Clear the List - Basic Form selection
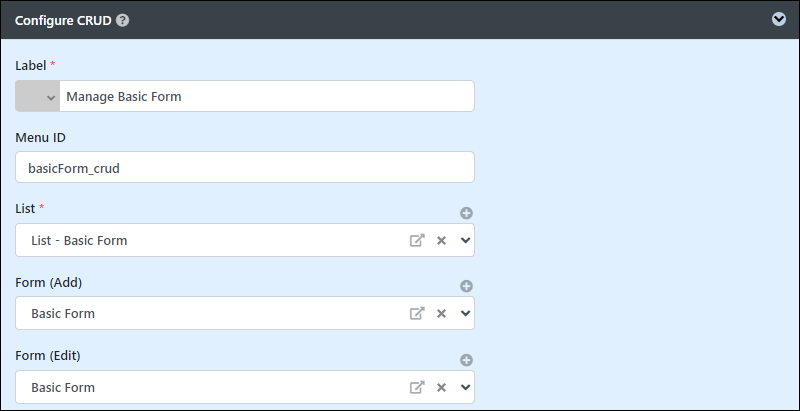 click(441, 240)
